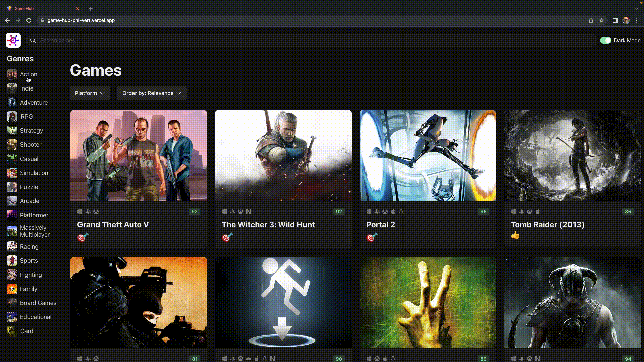Image resolution: width=644 pixels, height=362 pixels.
Task: Open the Card genre
Action: click(27, 331)
